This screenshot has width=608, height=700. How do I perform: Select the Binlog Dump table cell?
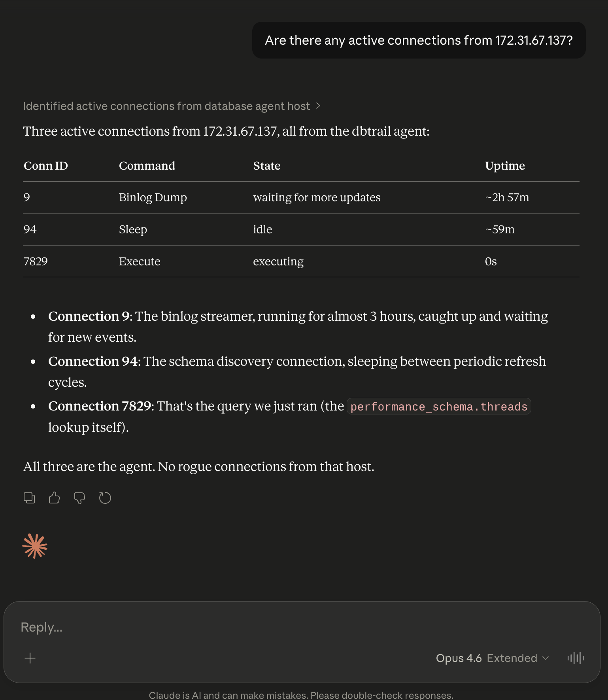coord(153,197)
